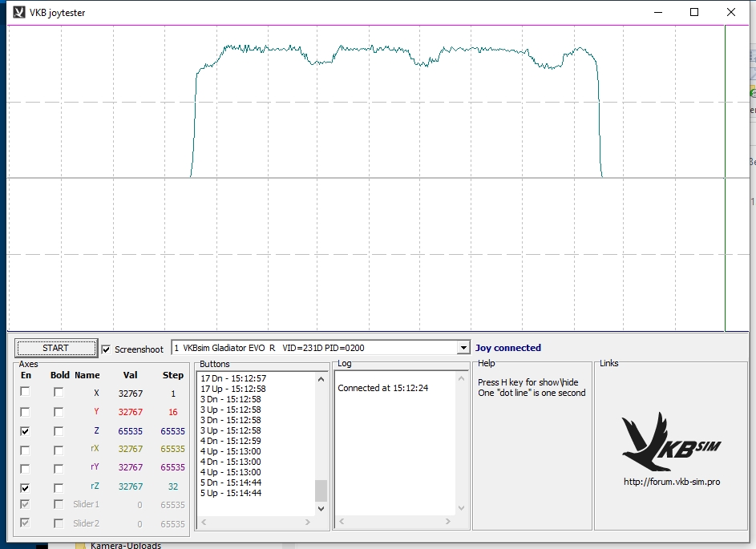Open the joystick device dropdown
The width and height of the screenshot is (756, 549).
pos(463,348)
